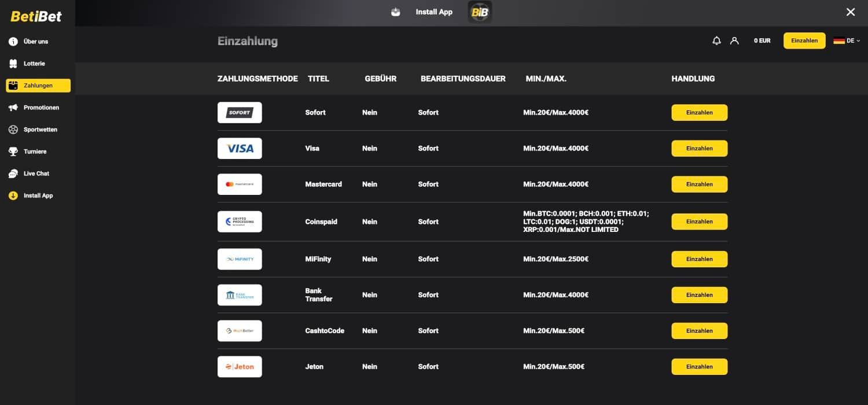Go to Lotterie section
The image size is (868, 405).
[34, 64]
